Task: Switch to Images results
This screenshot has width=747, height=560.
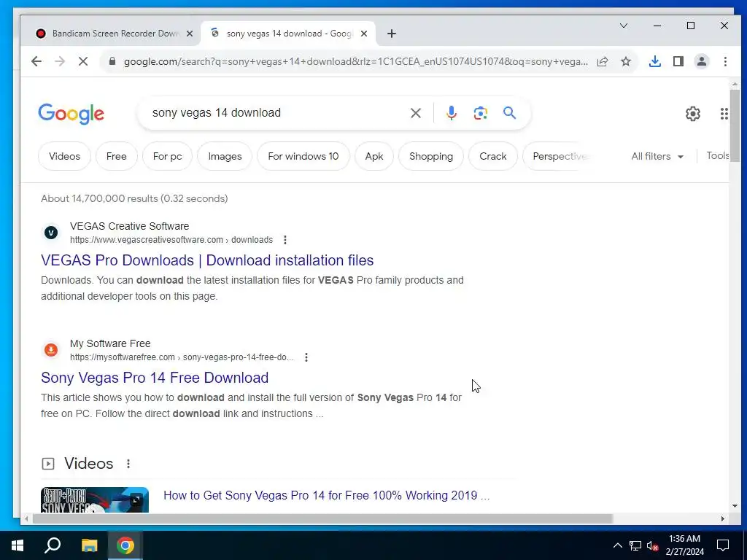Action: [x=225, y=156]
